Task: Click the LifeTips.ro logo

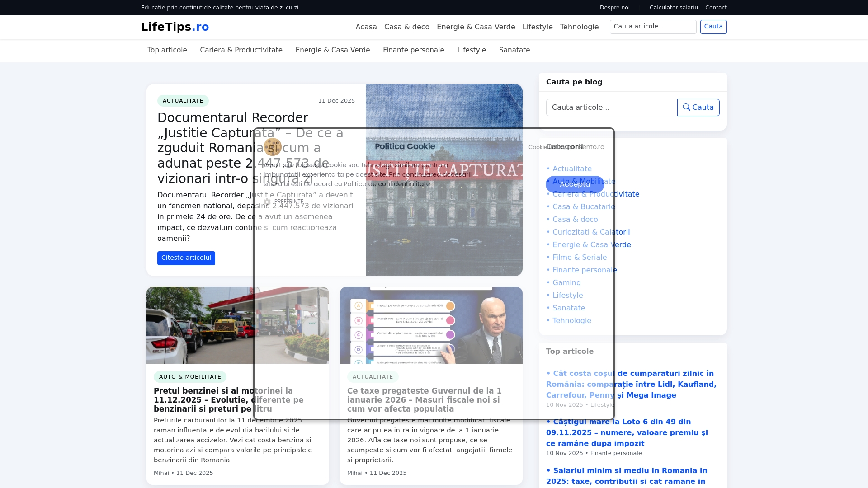Action: [175, 27]
